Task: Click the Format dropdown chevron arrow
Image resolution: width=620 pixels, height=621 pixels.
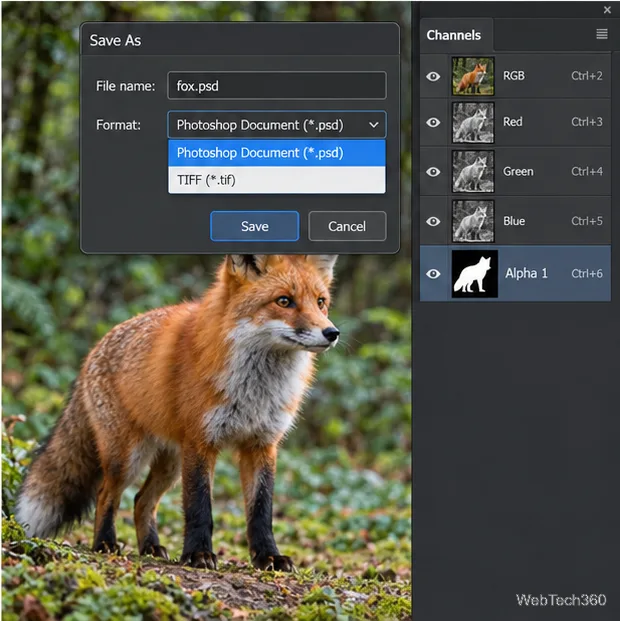Action: 373,125
